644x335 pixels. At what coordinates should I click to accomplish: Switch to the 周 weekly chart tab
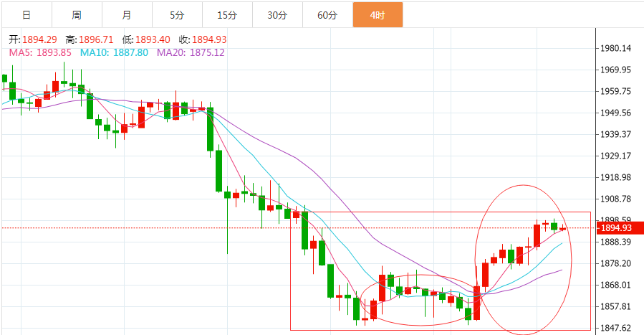click(77, 15)
